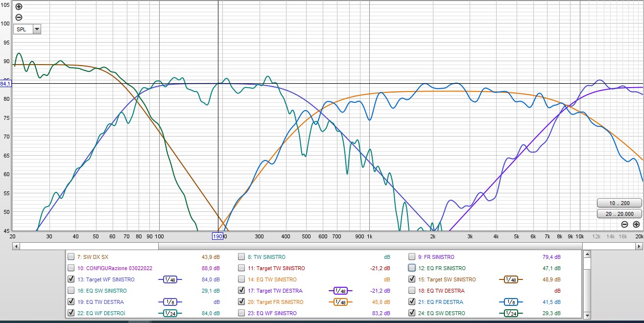This screenshot has height=323, width=644.
Task: Select the '11: Target TW SINISTRO' legend label
Action: [276, 268]
